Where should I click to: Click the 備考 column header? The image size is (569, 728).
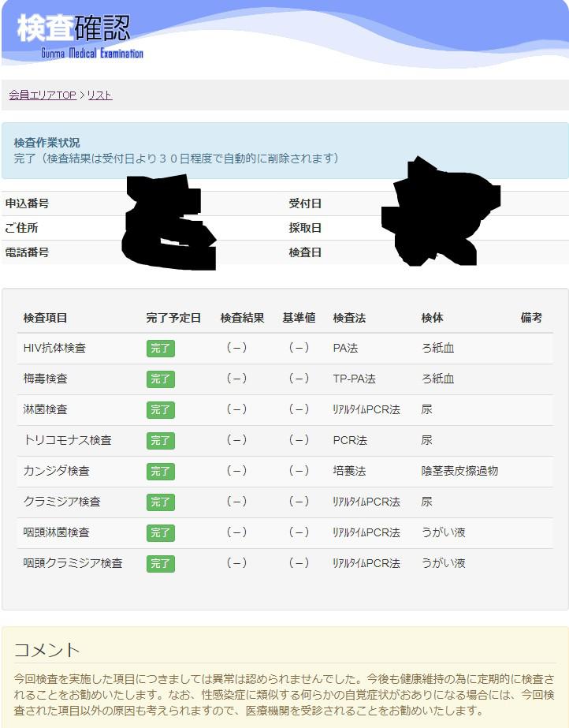(x=531, y=318)
